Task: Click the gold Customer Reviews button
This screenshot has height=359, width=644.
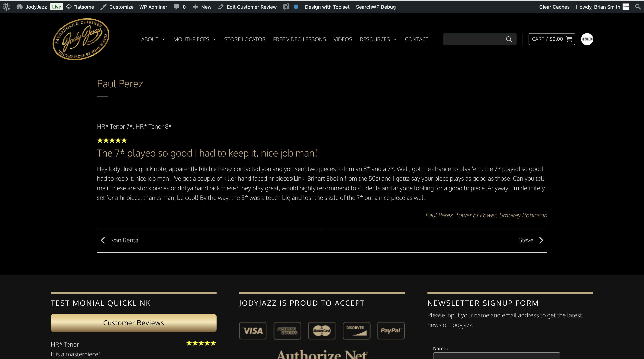Action: point(134,323)
